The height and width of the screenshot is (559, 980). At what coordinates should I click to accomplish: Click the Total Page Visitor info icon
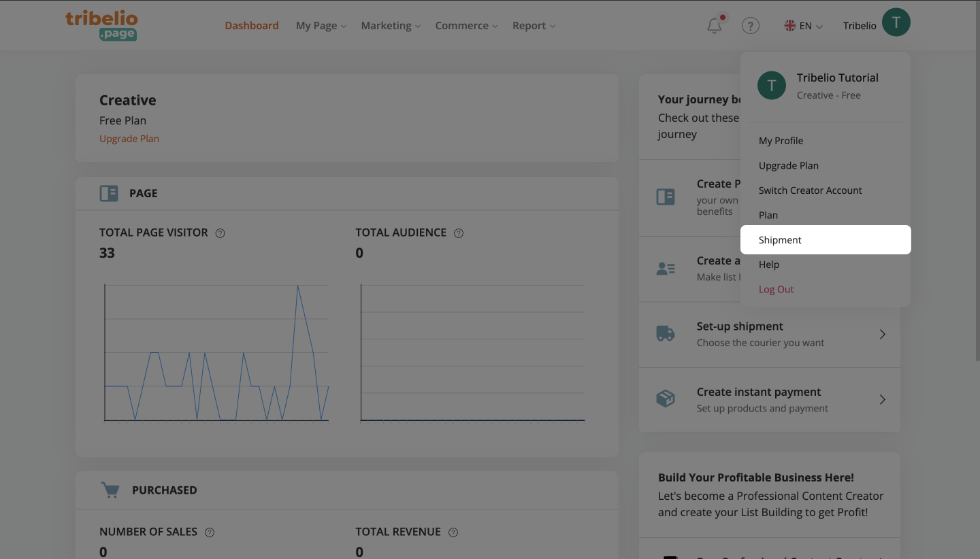point(220,233)
